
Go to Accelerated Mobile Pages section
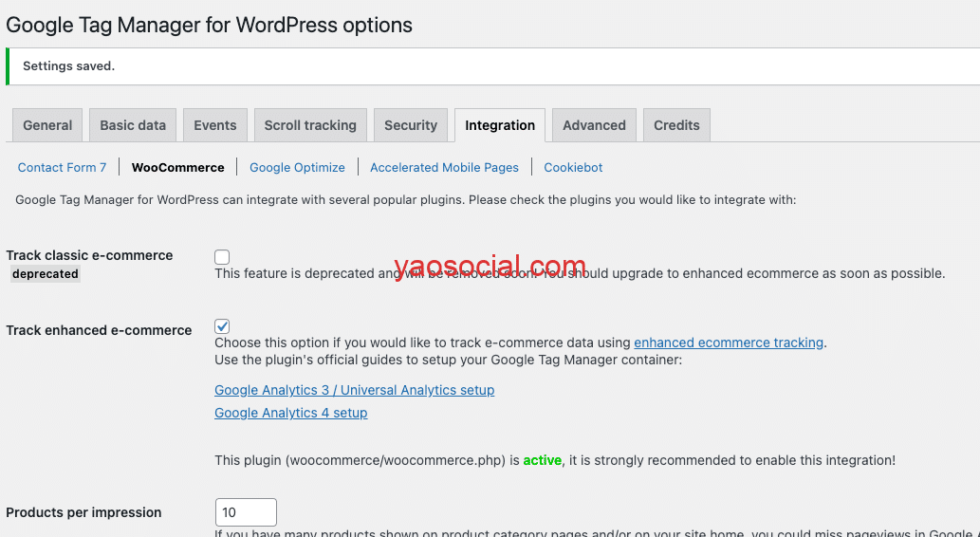444,167
